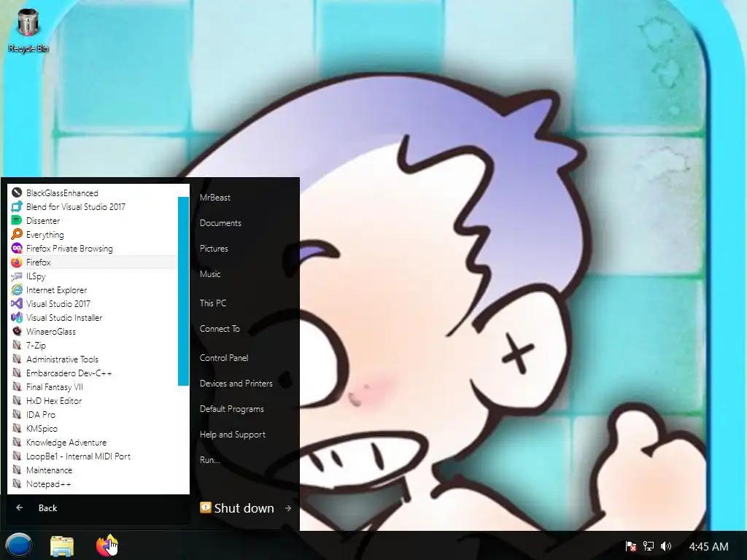Click the BlackGlassEnhanced program icon
The image size is (747, 560).
pyautogui.click(x=17, y=192)
